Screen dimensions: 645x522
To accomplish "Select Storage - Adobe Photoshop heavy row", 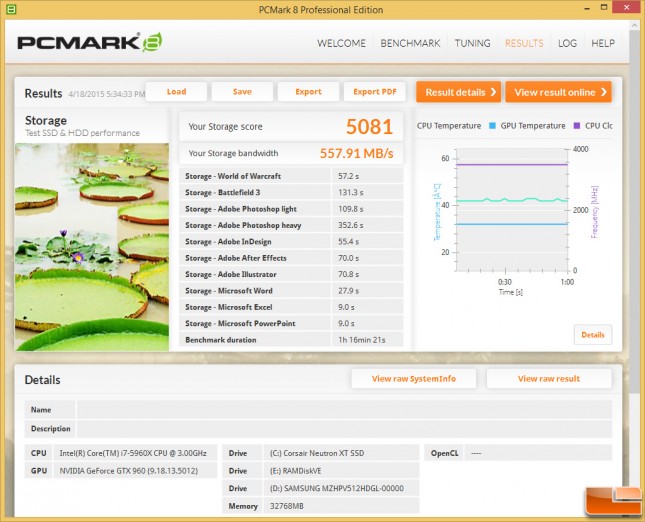I will click(x=291, y=225).
